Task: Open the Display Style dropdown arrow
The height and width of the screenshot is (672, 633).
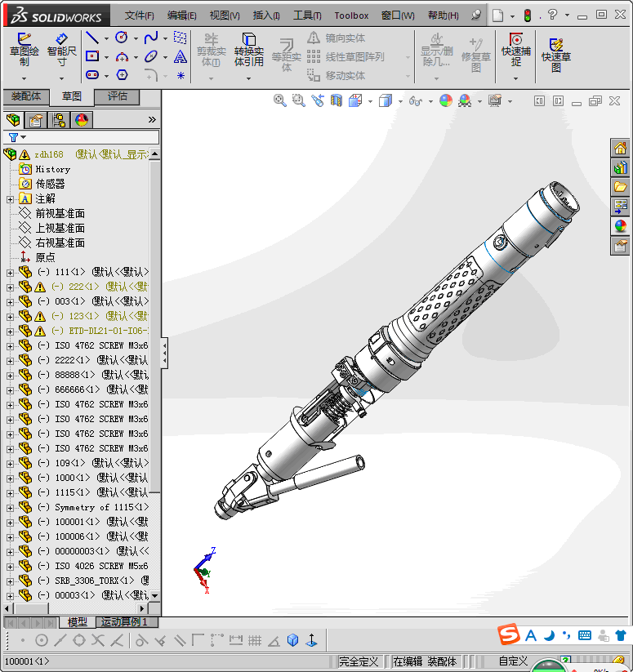Action: click(x=400, y=101)
